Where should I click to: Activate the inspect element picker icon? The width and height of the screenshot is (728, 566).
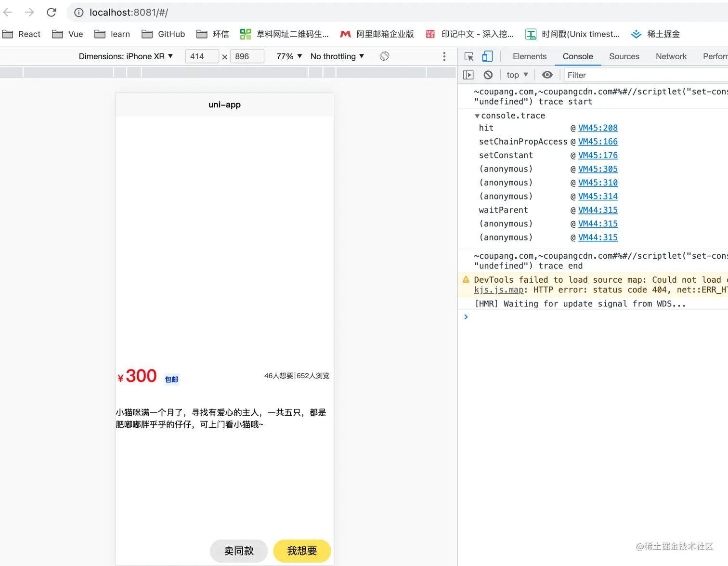469,56
